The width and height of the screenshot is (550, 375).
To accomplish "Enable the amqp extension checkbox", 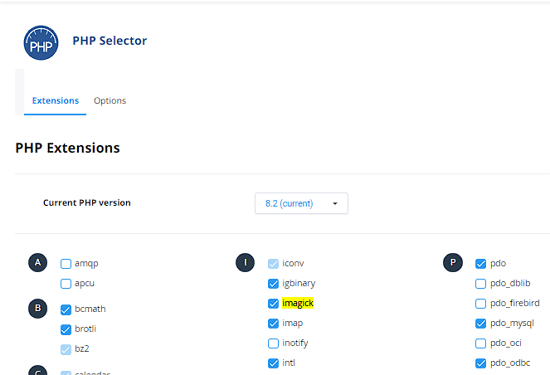I will [x=66, y=263].
